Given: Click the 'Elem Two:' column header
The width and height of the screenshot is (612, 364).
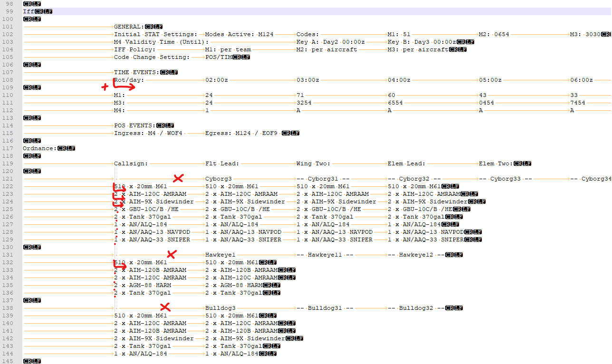Looking at the screenshot, I should pyautogui.click(x=496, y=163).
